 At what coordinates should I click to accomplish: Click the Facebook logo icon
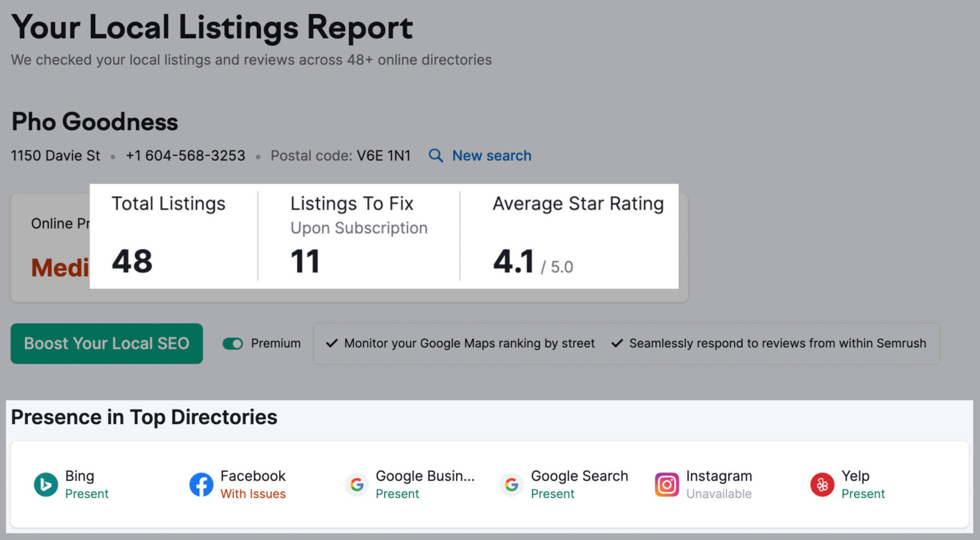tap(201, 484)
